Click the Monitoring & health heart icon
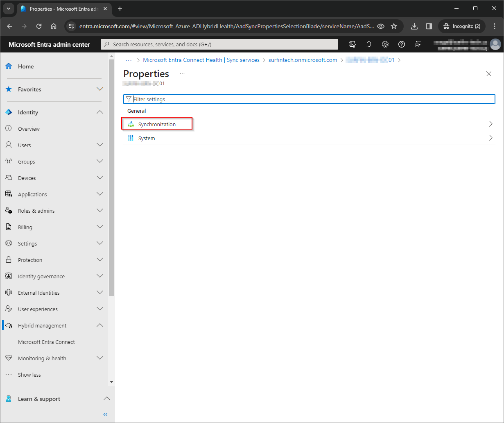The height and width of the screenshot is (423, 504). (x=9, y=358)
